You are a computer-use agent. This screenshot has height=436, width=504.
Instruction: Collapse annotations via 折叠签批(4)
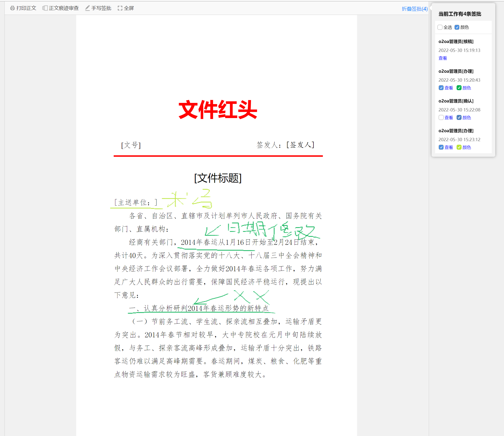[x=414, y=9]
